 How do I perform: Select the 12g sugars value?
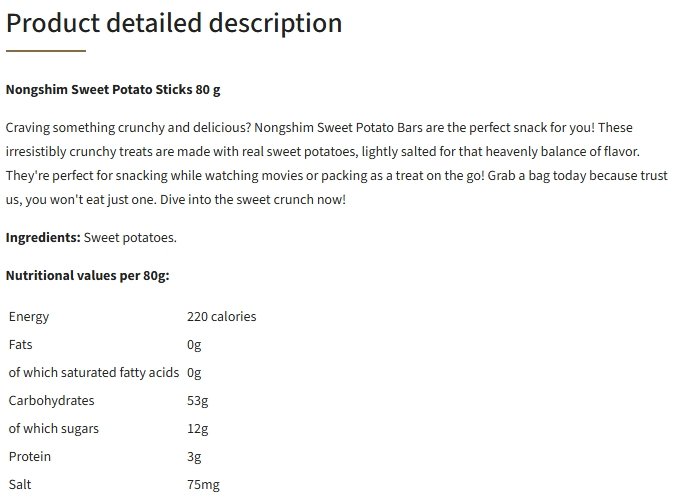pos(197,429)
